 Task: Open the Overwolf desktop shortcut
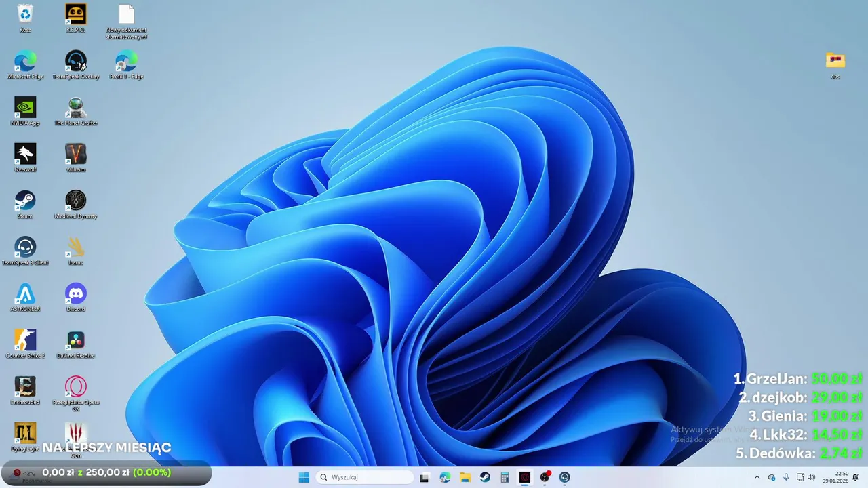[x=25, y=158]
